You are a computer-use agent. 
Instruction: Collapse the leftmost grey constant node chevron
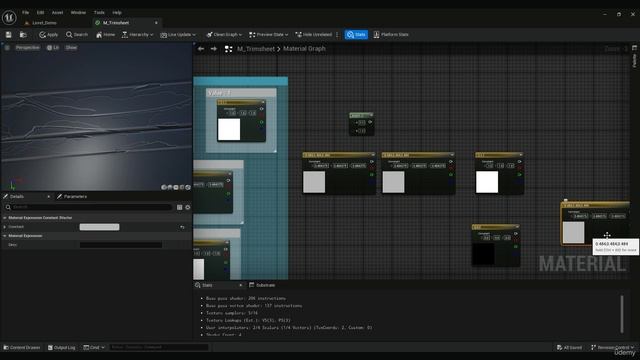(373, 155)
